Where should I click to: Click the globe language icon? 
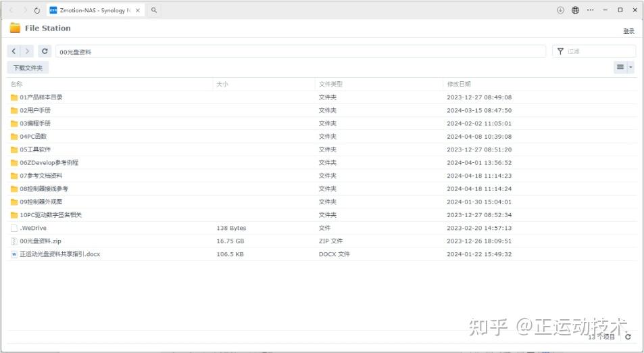pos(576,10)
